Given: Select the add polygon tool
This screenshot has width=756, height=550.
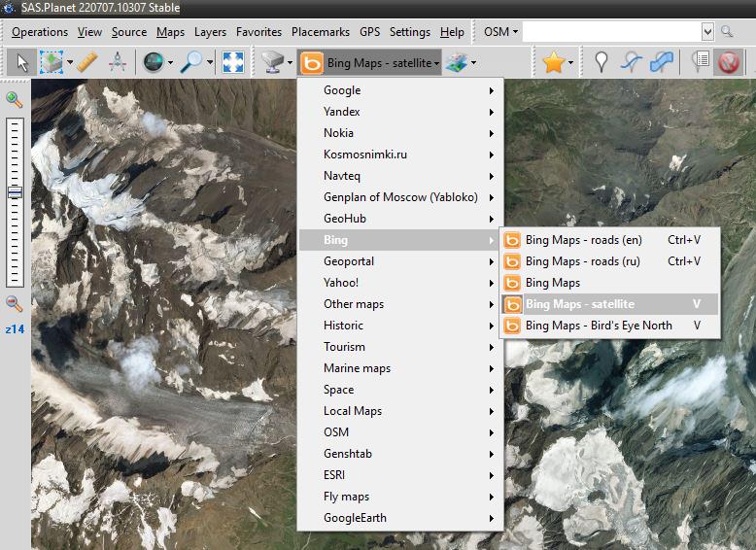Looking at the screenshot, I should (x=661, y=62).
